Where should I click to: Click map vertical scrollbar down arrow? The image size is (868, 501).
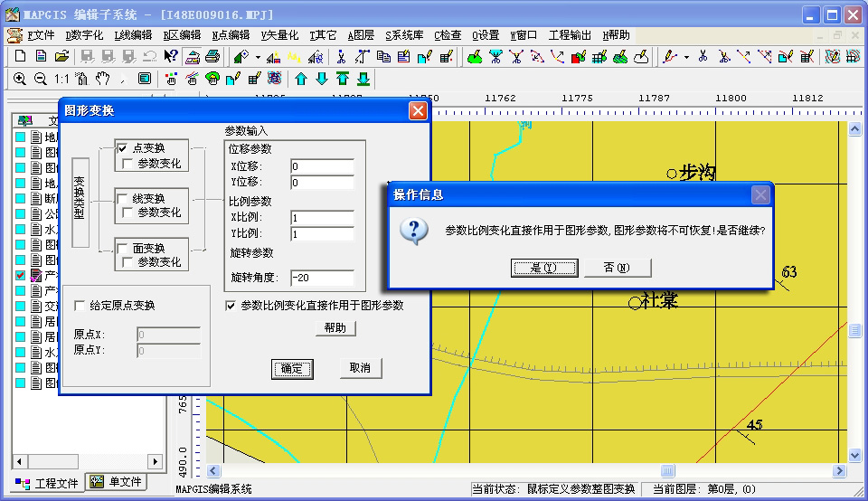coord(854,456)
